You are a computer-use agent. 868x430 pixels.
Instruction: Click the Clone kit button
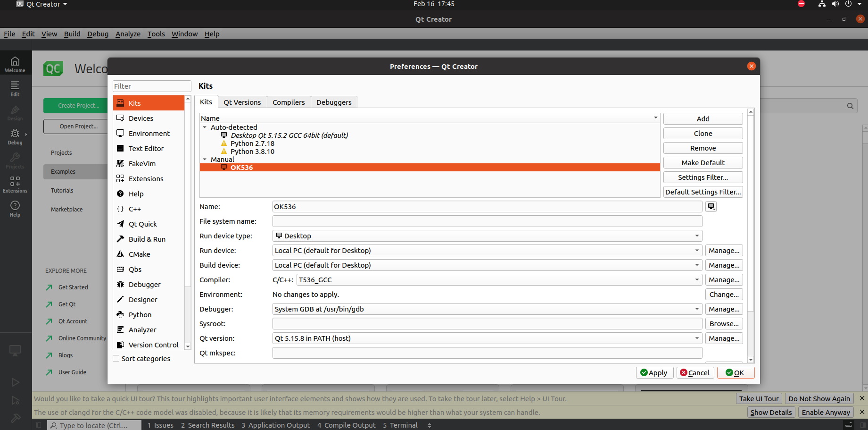point(703,134)
